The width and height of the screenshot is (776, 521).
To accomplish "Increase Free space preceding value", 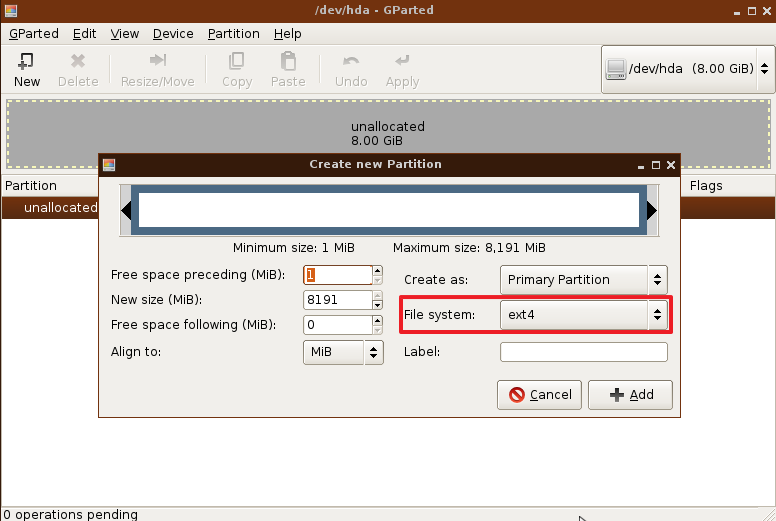I will click(378, 270).
